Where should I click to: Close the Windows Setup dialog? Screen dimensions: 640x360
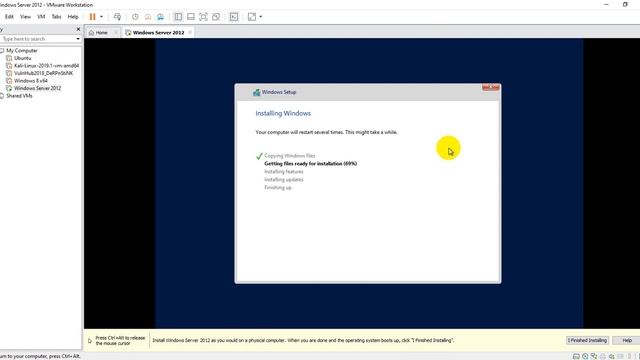tap(491, 87)
